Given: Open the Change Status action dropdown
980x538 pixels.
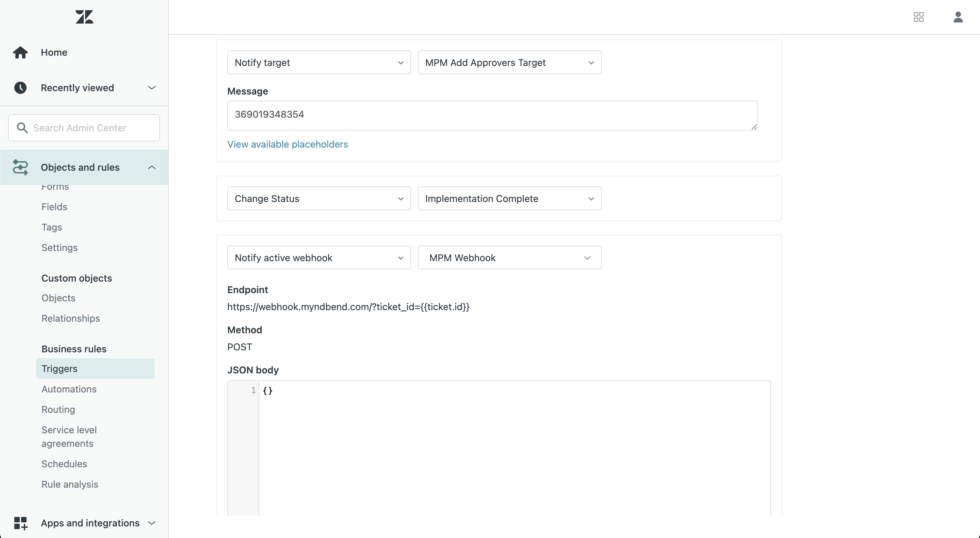Looking at the screenshot, I should point(319,199).
